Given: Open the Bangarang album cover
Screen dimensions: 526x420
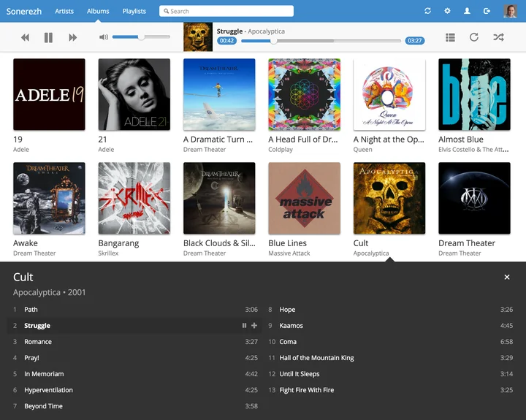Looking at the screenshot, I should point(134,198).
